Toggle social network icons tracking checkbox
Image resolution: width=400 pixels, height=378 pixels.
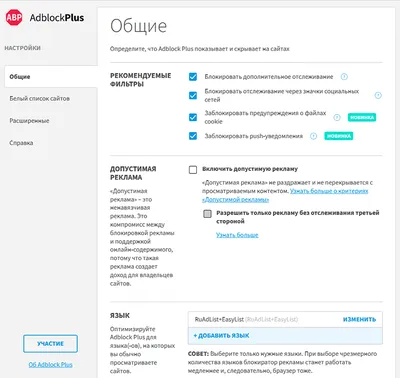click(x=193, y=95)
